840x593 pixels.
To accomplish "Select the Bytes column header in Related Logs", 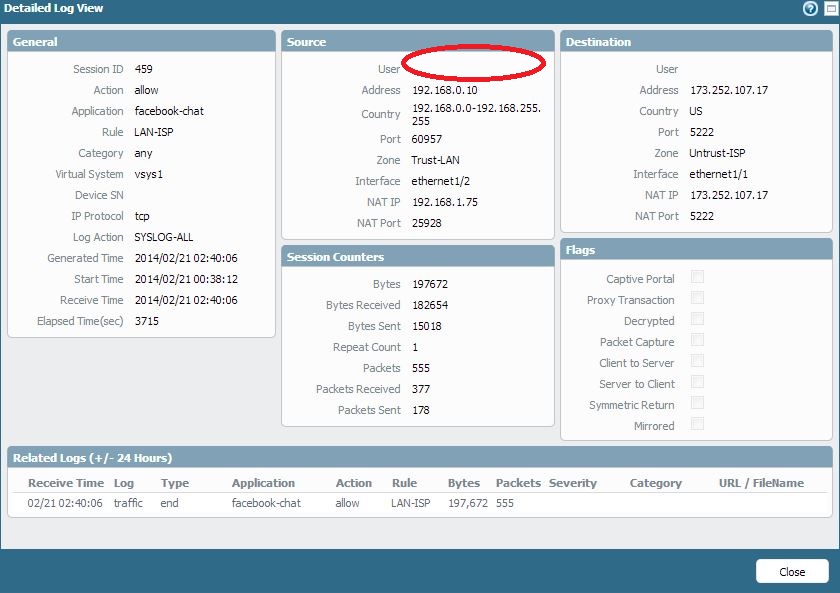I will [464, 483].
